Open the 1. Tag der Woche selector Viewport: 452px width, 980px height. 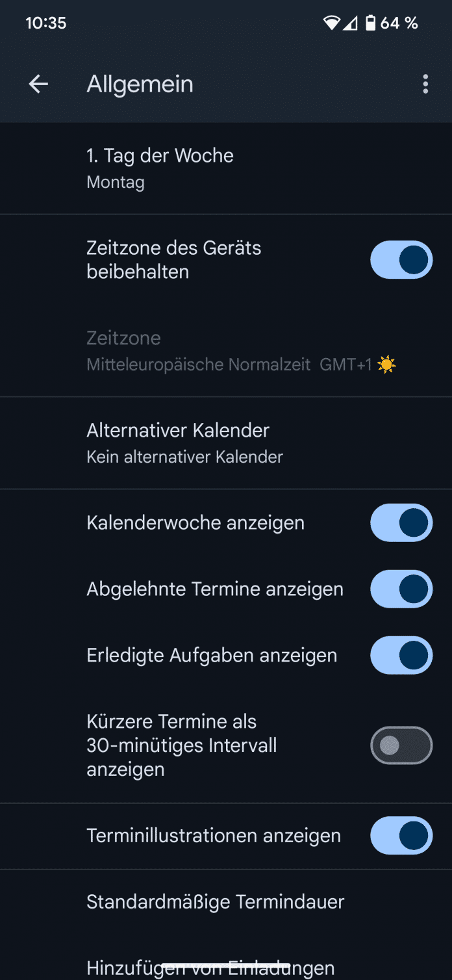(160, 168)
